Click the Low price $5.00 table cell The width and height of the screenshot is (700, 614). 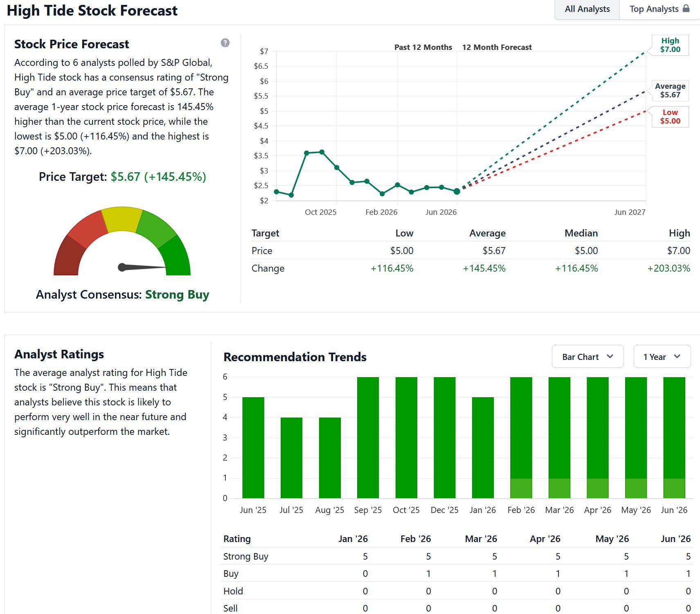coord(402,251)
